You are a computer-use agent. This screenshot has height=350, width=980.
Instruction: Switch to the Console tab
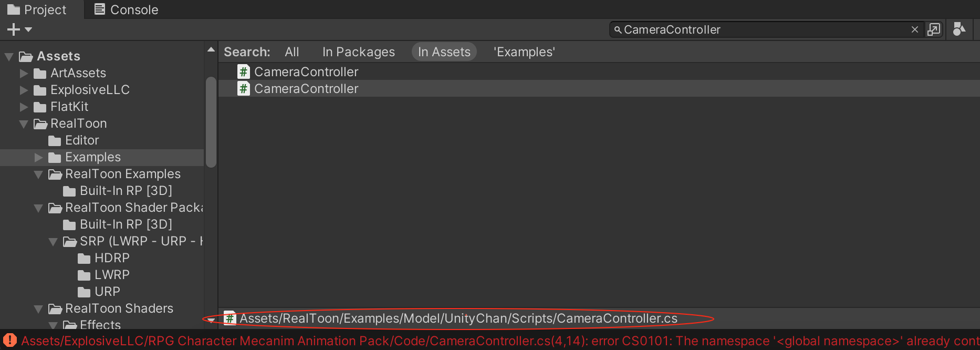[x=127, y=9]
